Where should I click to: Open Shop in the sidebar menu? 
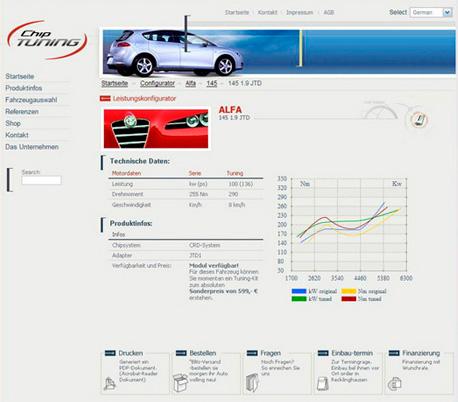13,123
